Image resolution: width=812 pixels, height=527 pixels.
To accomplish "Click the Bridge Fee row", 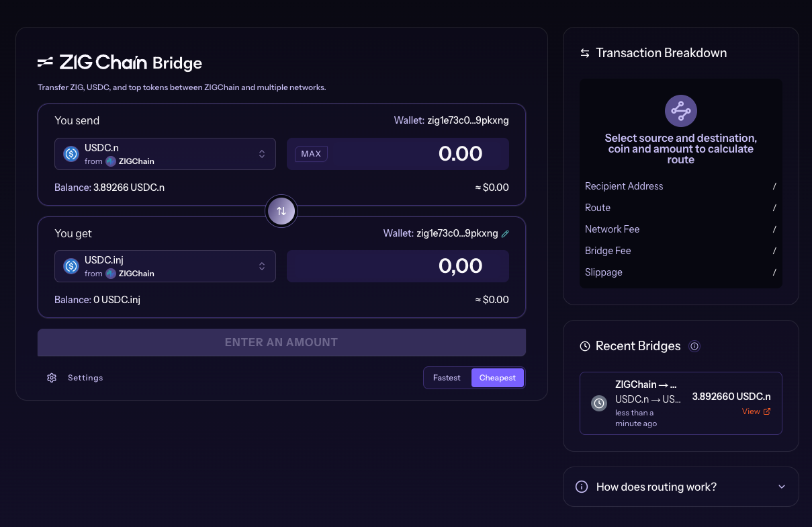I will (681, 251).
